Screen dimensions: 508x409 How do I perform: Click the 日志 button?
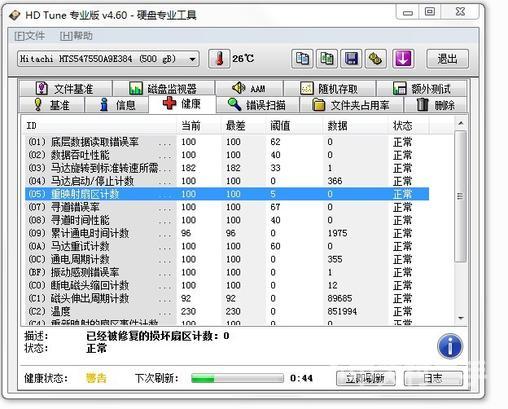point(433,378)
